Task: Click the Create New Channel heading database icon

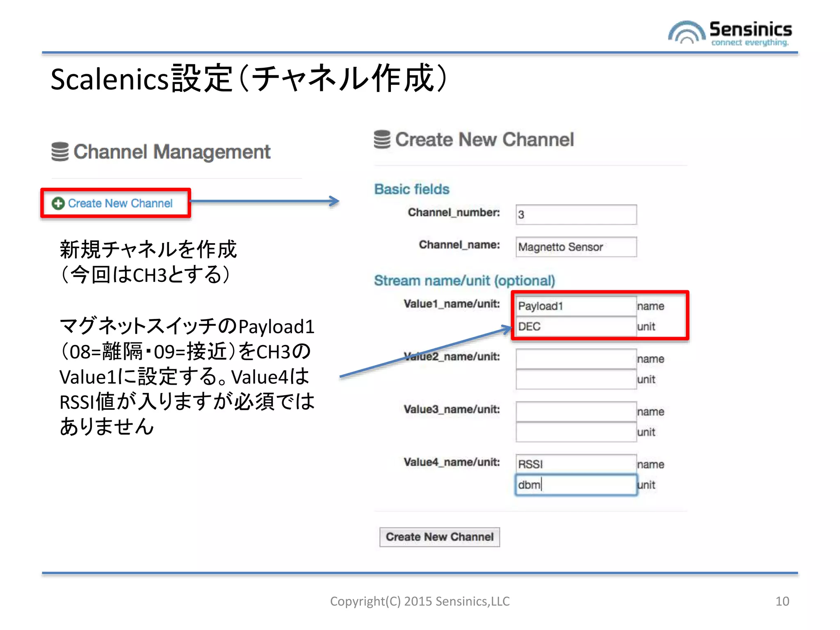Action: pyautogui.click(x=382, y=139)
